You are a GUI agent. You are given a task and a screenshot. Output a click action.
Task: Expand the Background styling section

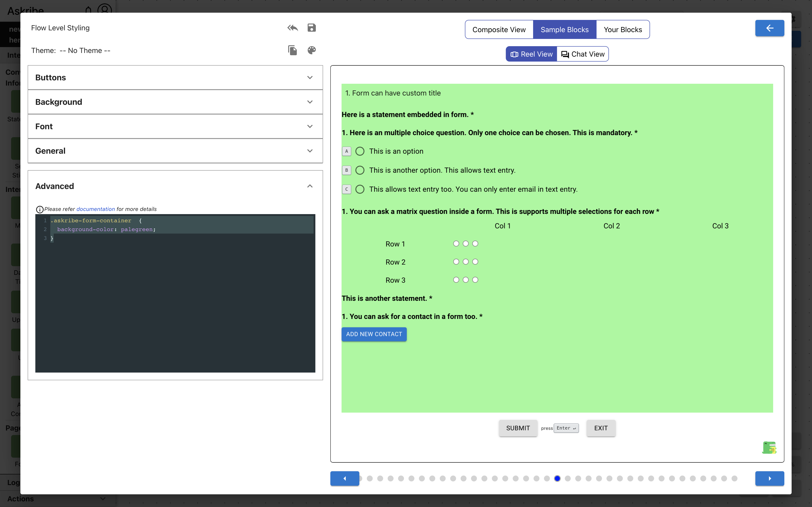(175, 102)
